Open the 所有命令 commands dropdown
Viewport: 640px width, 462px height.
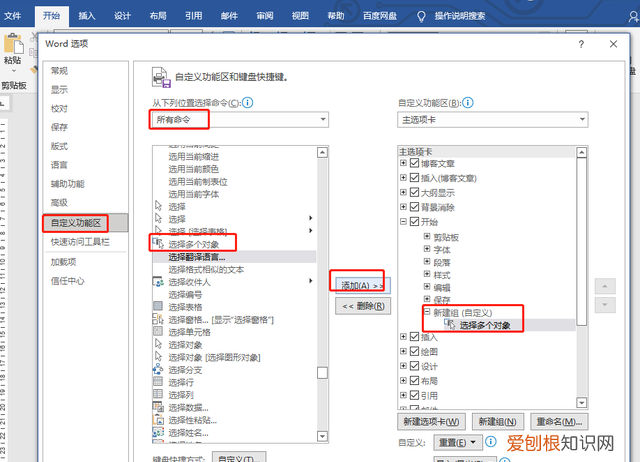[240, 120]
